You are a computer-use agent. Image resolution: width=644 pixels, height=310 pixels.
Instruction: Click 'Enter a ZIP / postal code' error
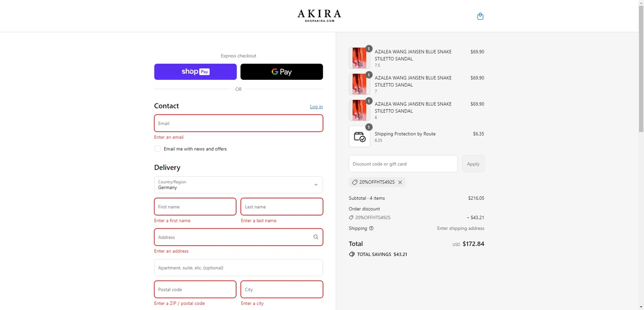pos(179,303)
